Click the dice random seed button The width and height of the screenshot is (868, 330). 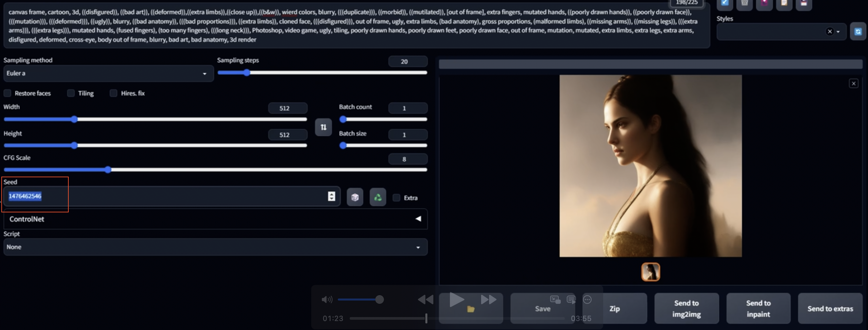355,197
